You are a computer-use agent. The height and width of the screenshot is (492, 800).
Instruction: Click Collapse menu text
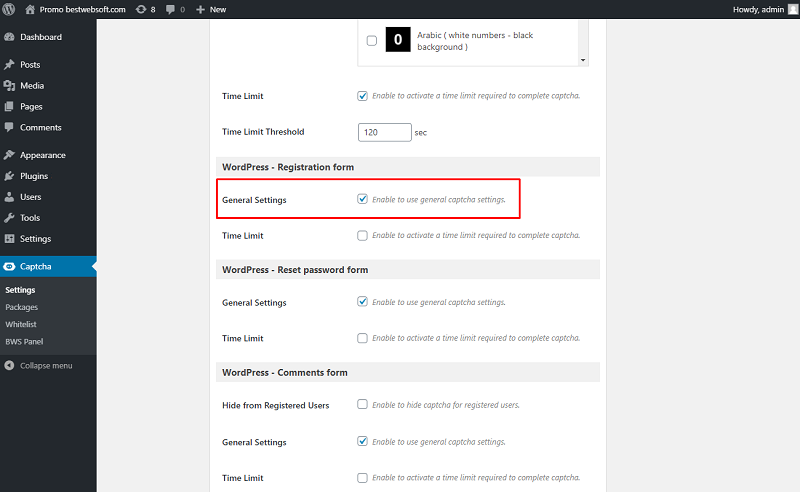[46, 365]
